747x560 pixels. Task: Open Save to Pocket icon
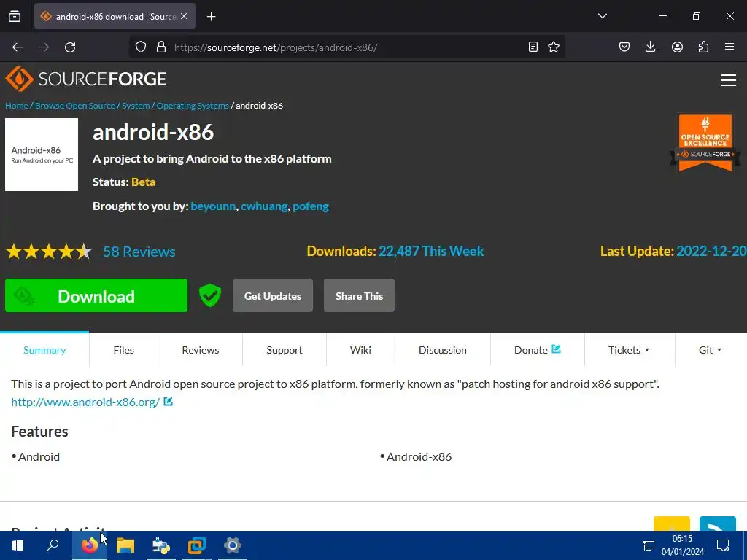(x=624, y=47)
